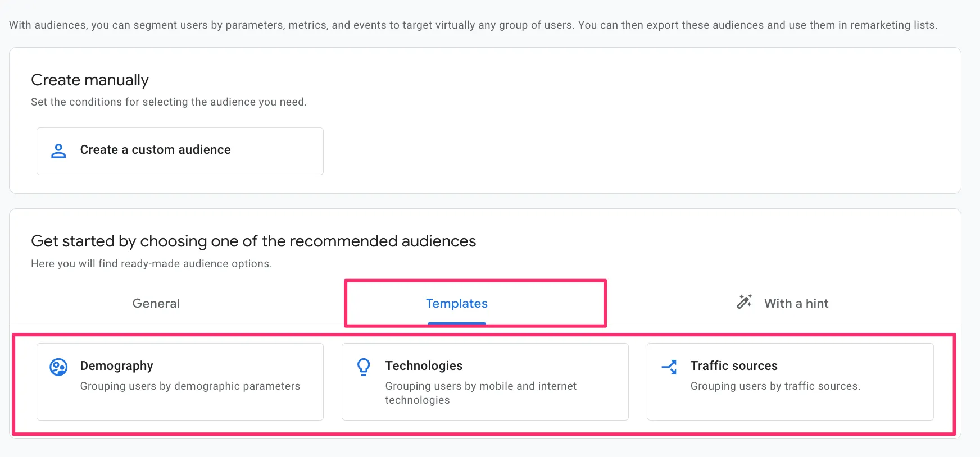This screenshot has height=457, width=980.
Task: Click the blue underline beneath Templates tab
Action: tap(456, 323)
